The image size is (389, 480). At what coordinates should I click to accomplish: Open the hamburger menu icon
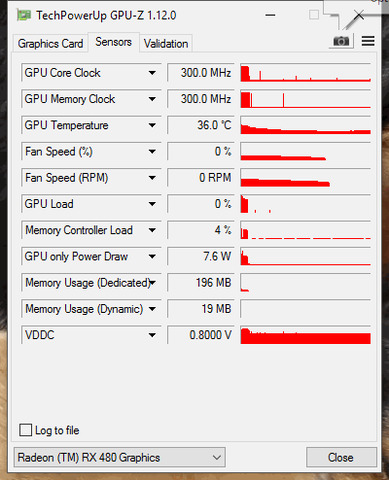coord(368,41)
